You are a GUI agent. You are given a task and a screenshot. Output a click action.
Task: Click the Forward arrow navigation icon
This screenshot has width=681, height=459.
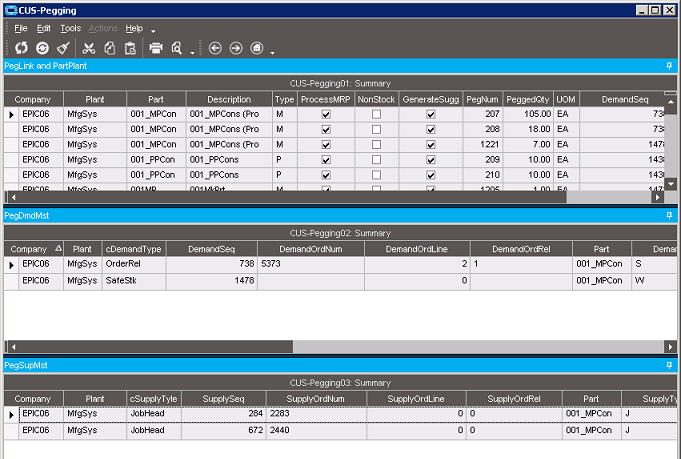236,48
